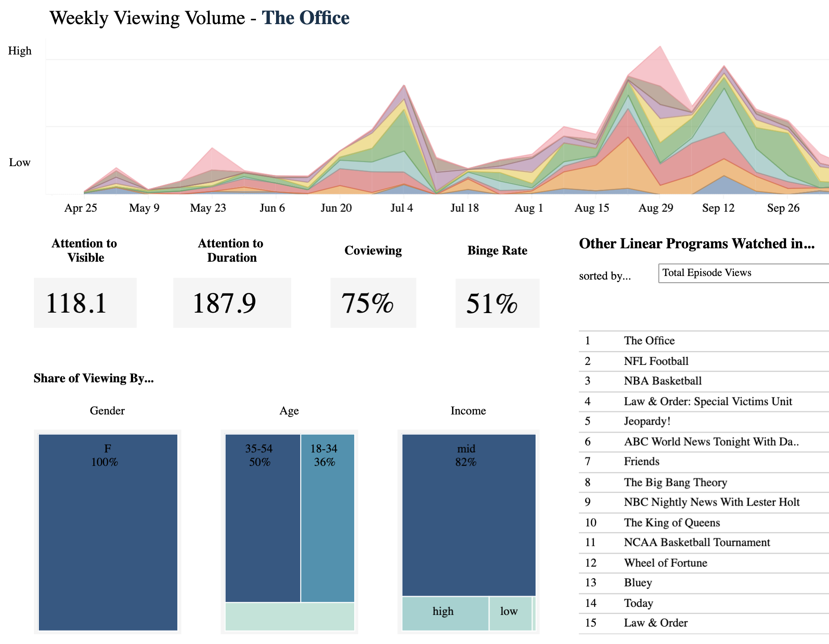Click the Jul 4 axis label
829x644 pixels.
pyautogui.click(x=402, y=208)
